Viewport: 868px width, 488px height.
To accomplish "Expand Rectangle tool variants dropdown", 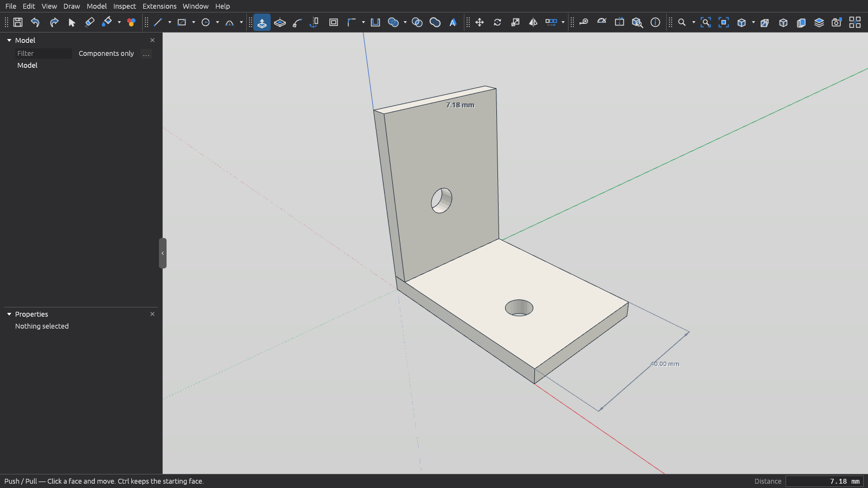I will [x=194, y=22].
